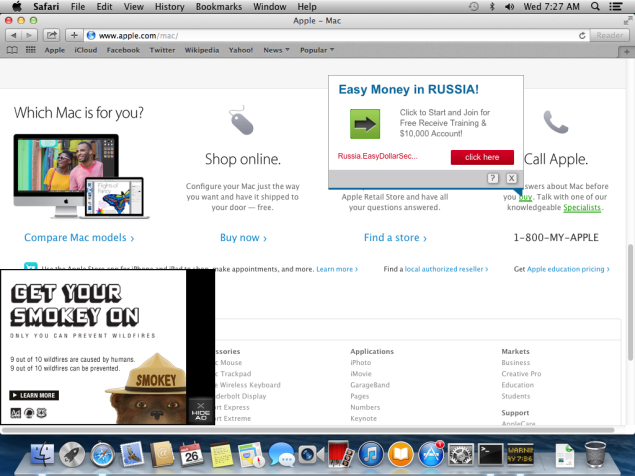Click the green arrow in Russia ad
The width and height of the screenshot is (635, 476).
[365, 124]
